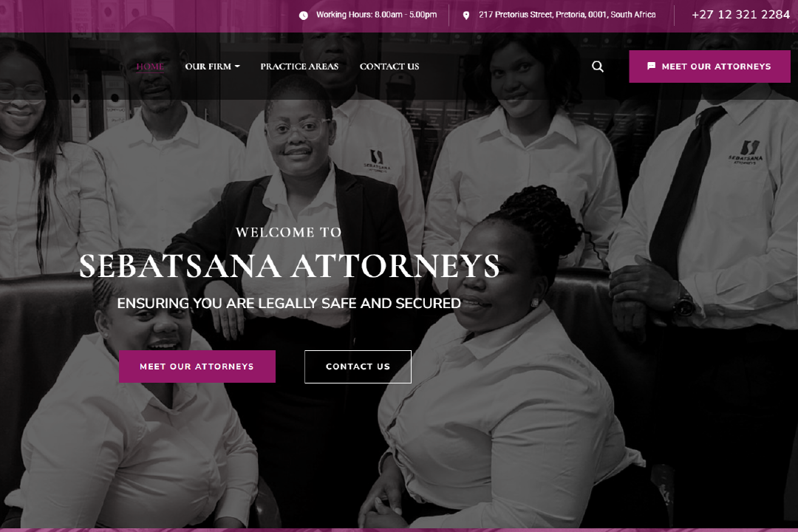The height and width of the screenshot is (532, 798).
Task: Click the clock icon beside Working Hours
Action: [x=304, y=16]
